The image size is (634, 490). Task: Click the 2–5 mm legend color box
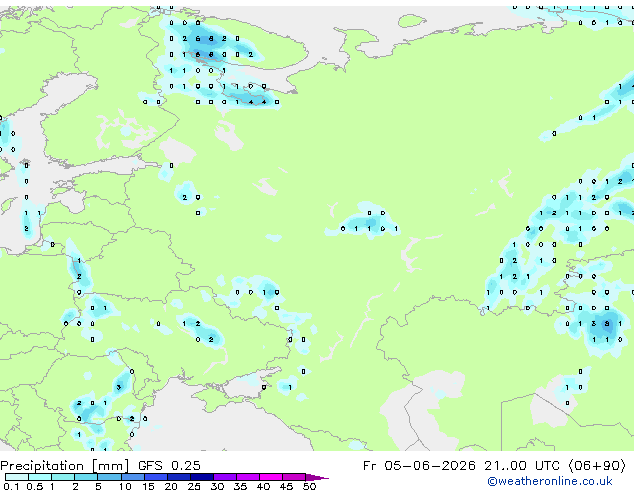pos(86,477)
